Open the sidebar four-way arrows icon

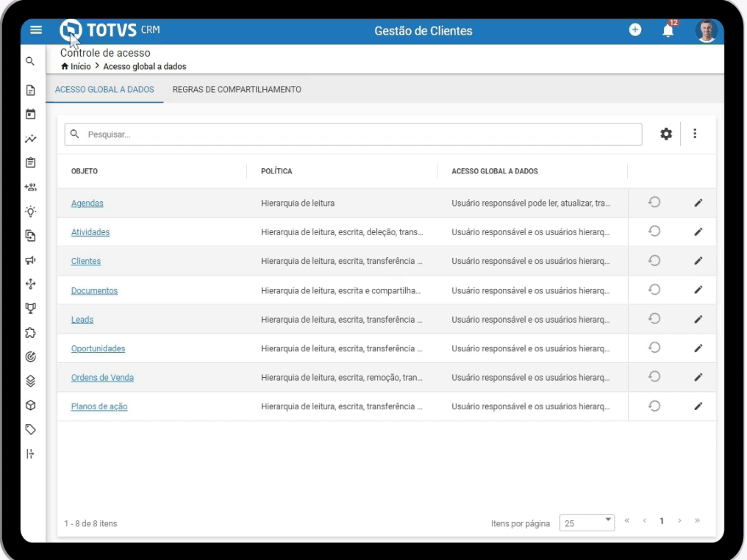(x=30, y=284)
